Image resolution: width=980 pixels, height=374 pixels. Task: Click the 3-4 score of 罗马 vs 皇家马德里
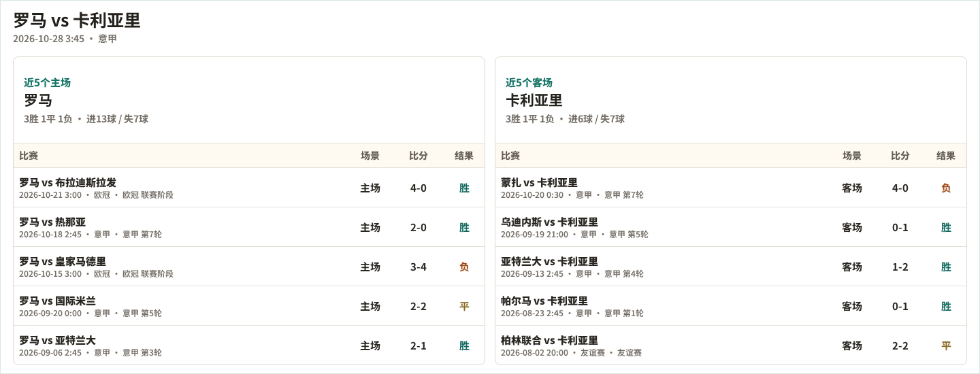tap(419, 267)
